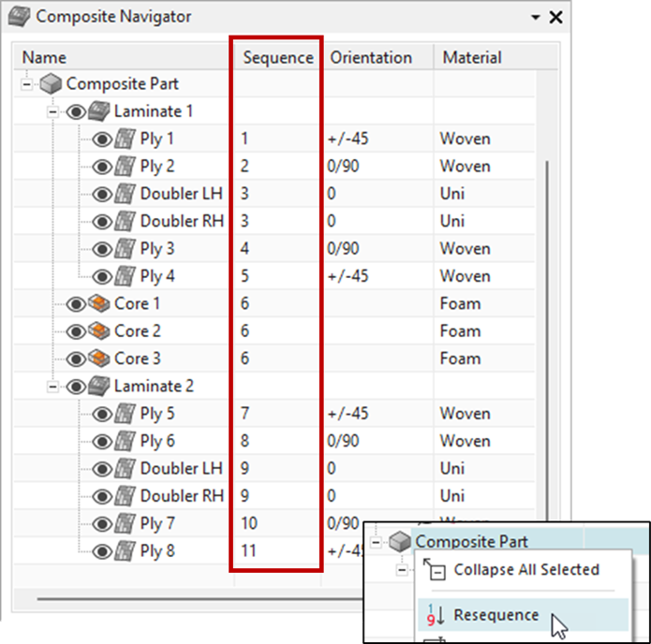Collapse the Composite Part tree node
This screenshot has height=644, width=651.
(27, 84)
